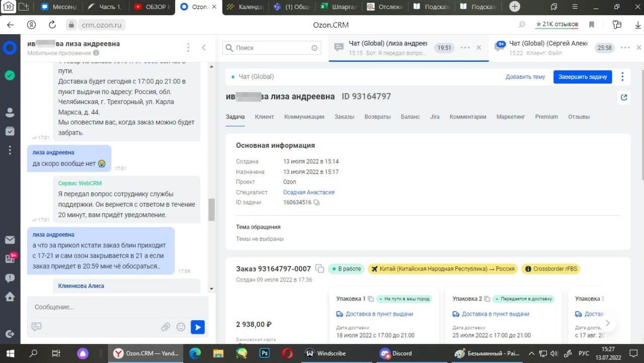Bookmark this page icon
This screenshot has height=363, width=644.
(x=592, y=25)
